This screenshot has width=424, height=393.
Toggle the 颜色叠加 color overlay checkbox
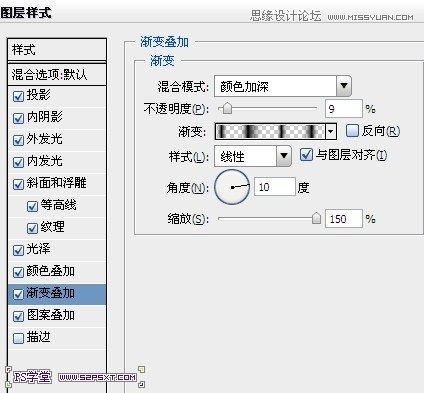tap(18, 272)
